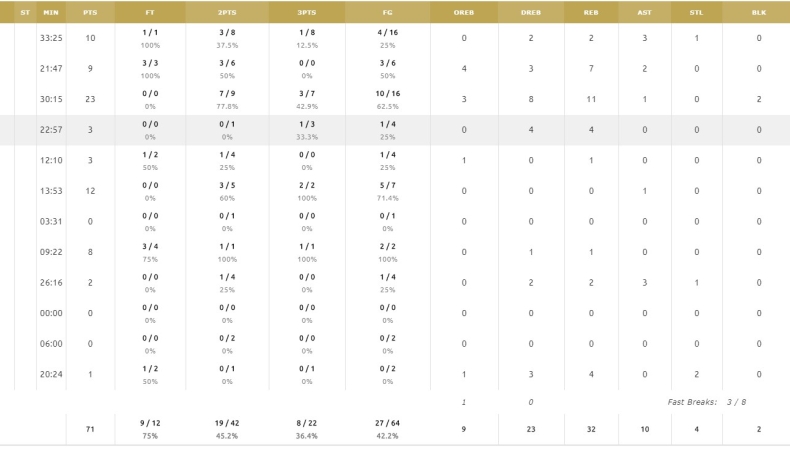Click the 10/16 field goals cell
790x450 pixels.
click(387, 94)
